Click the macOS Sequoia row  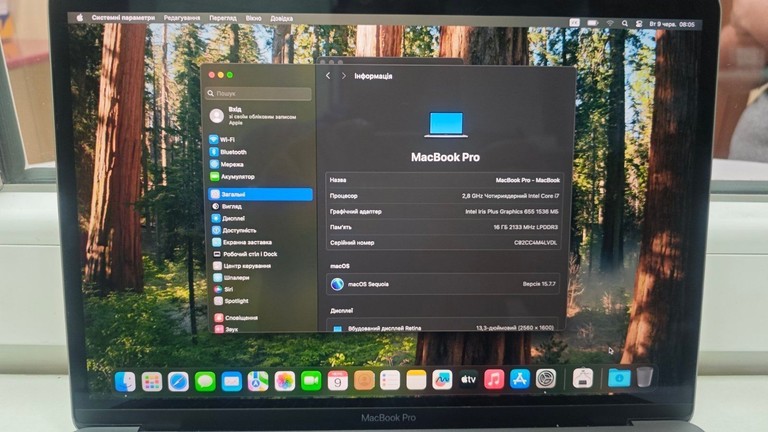443,284
